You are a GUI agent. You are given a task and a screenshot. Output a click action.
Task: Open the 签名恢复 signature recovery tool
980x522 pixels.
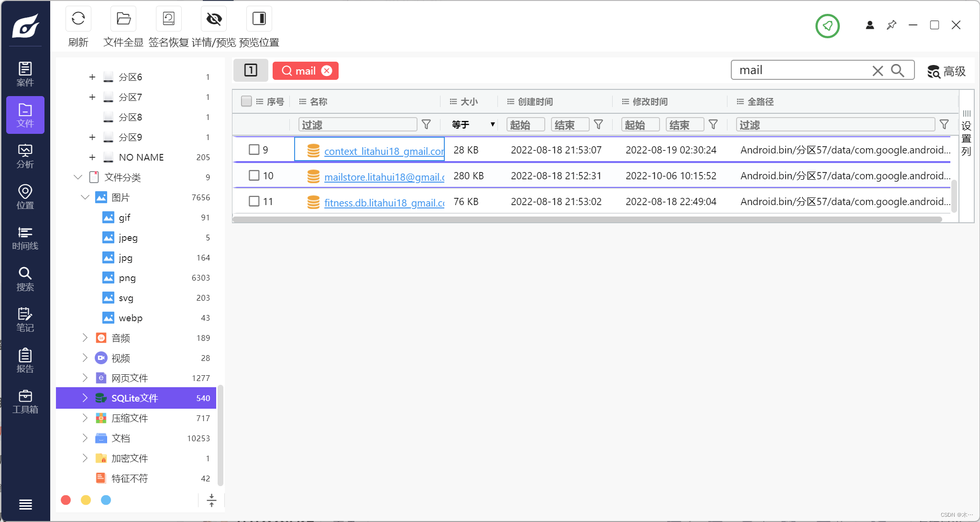pos(168,19)
